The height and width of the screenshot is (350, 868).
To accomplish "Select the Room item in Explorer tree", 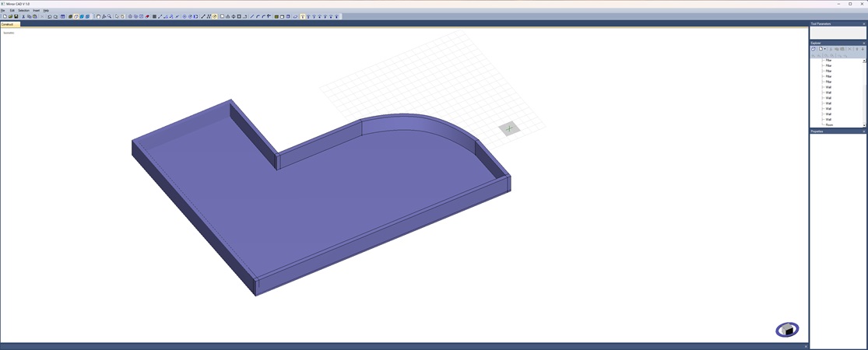I will [829, 124].
